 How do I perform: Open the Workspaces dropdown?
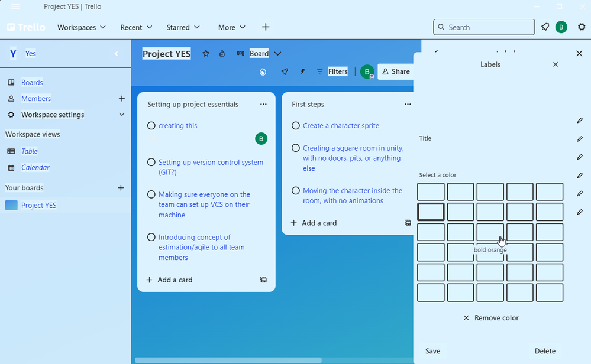tap(82, 27)
